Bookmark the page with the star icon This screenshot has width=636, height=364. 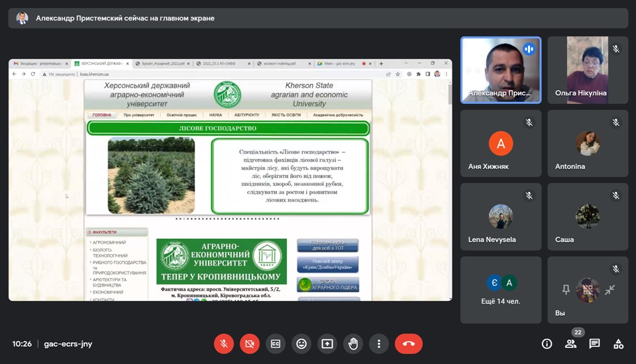[398, 74]
